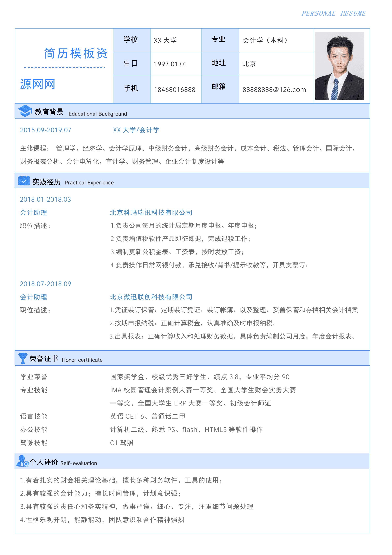The image size is (392, 555).
Task: Click the line starting 财务报表分析
Action: click(x=122, y=162)
